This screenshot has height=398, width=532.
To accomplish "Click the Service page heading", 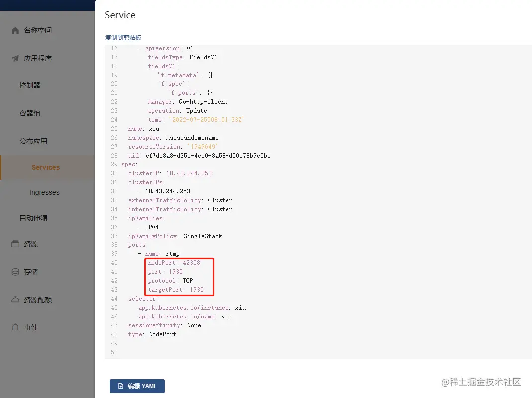I will tap(120, 15).
